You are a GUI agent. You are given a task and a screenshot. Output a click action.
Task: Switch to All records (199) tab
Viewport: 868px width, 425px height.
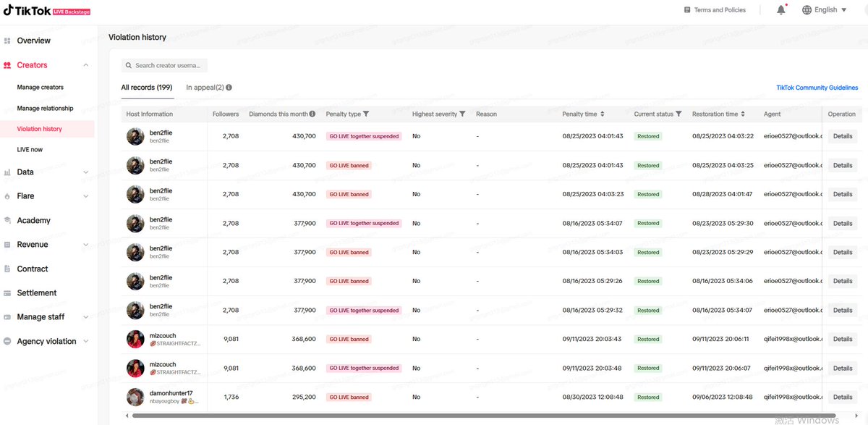pyautogui.click(x=147, y=88)
